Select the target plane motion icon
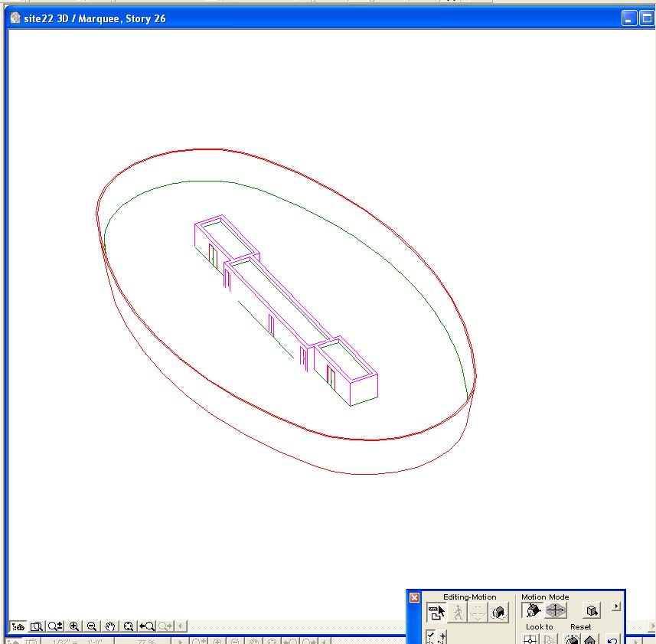The height and width of the screenshot is (644, 656). tap(555, 610)
